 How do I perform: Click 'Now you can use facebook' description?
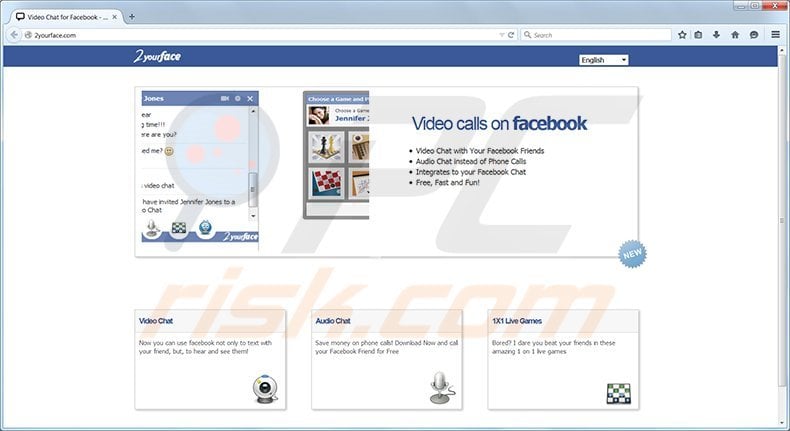(205, 347)
